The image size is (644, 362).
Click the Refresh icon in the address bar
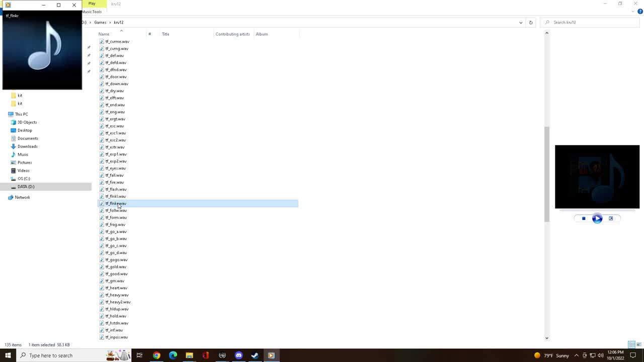pos(531,22)
